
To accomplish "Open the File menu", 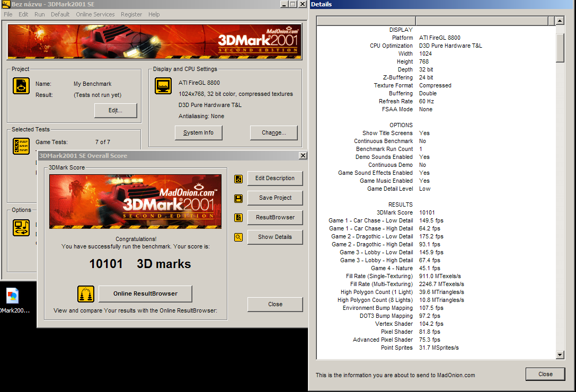I will click(8, 14).
